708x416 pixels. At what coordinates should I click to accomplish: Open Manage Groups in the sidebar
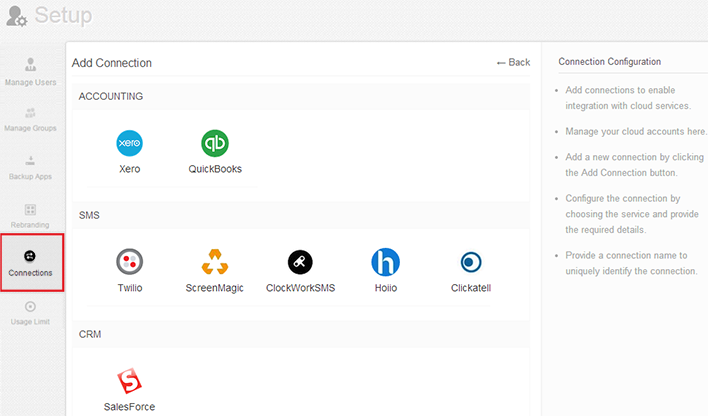[x=31, y=119]
